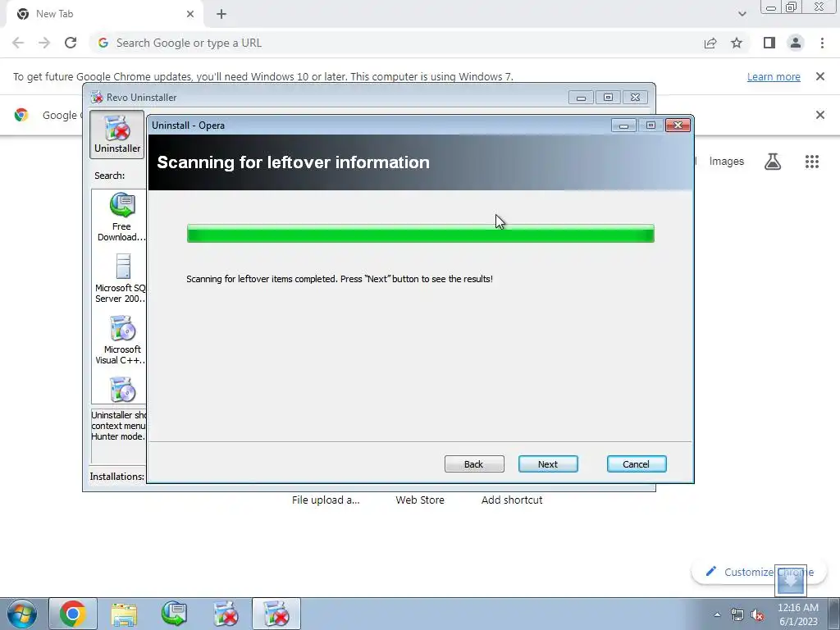Switch to first Revo Uninstaller taskbar icon
840x630 pixels.
(x=225, y=614)
